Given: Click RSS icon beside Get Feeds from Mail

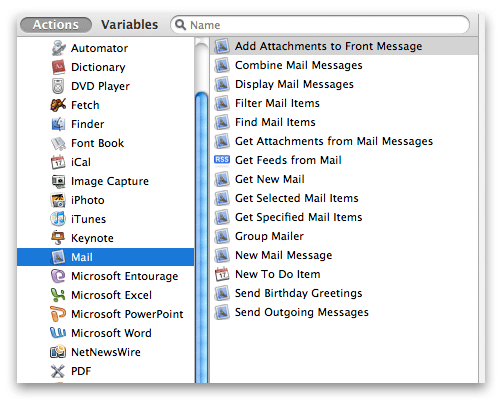Looking at the screenshot, I should pyautogui.click(x=222, y=160).
